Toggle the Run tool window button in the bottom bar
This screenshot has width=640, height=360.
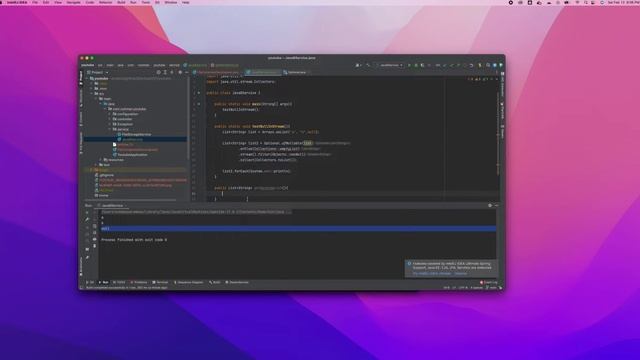click(x=104, y=282)
